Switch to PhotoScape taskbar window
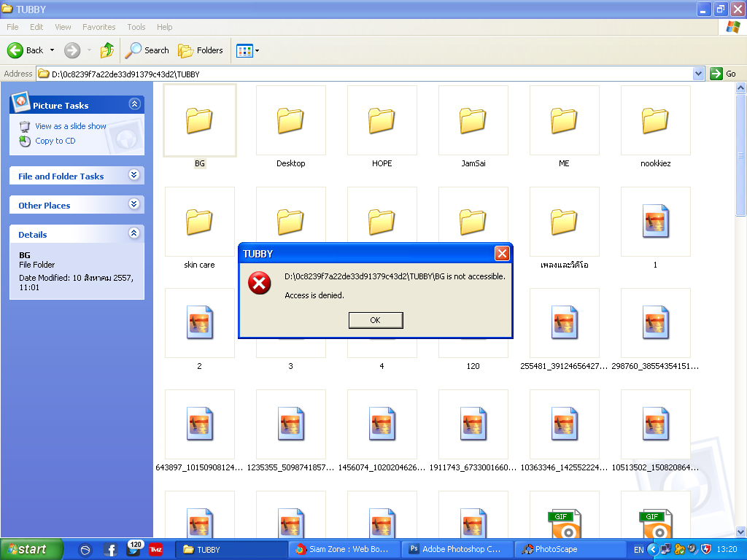747x560 pixels. (x=570, y=550)
